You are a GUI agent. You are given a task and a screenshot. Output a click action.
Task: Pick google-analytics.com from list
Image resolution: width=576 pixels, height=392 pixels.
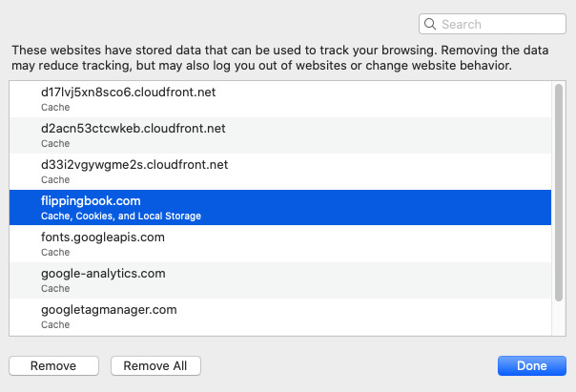280,280
